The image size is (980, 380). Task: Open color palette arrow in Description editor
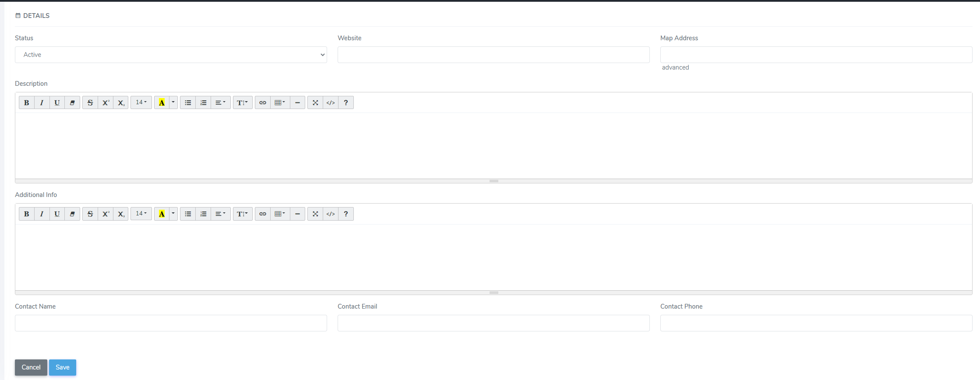[x=173, y=102]
